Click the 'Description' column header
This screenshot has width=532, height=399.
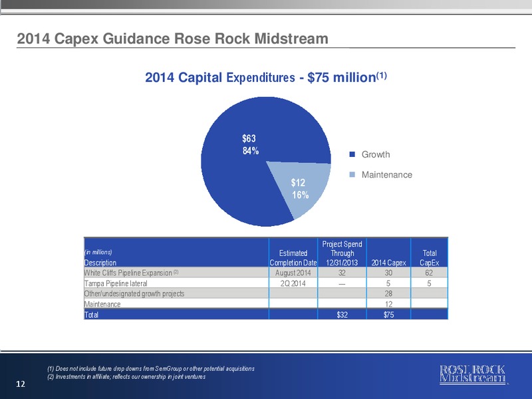point(100,263)
